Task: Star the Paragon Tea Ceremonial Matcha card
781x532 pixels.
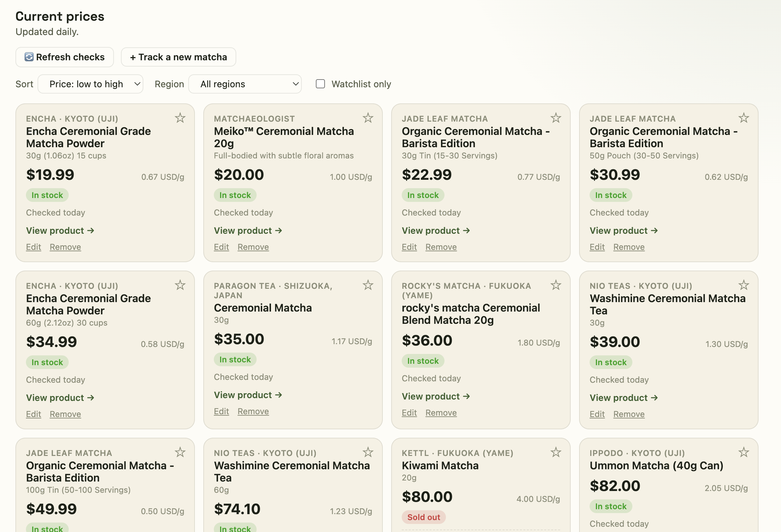Action: point(368,285)
